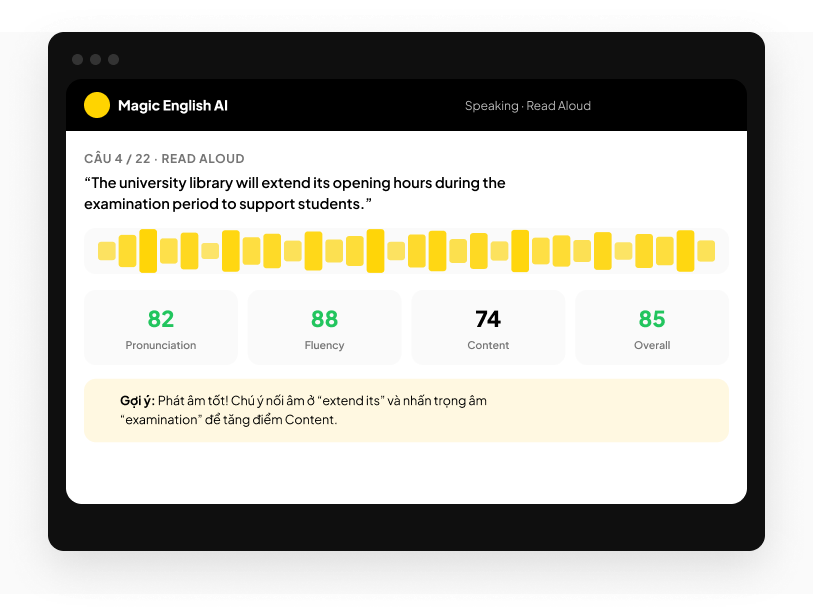Click the CÂU 4 / 22 · READ ALOUD label
The height and width of the screenshot is (615, 813).
tap(164, 159)
